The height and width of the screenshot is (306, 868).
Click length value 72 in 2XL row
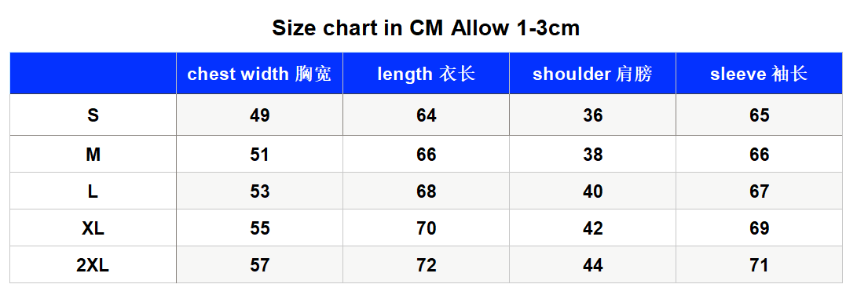[x=427, y=265]
